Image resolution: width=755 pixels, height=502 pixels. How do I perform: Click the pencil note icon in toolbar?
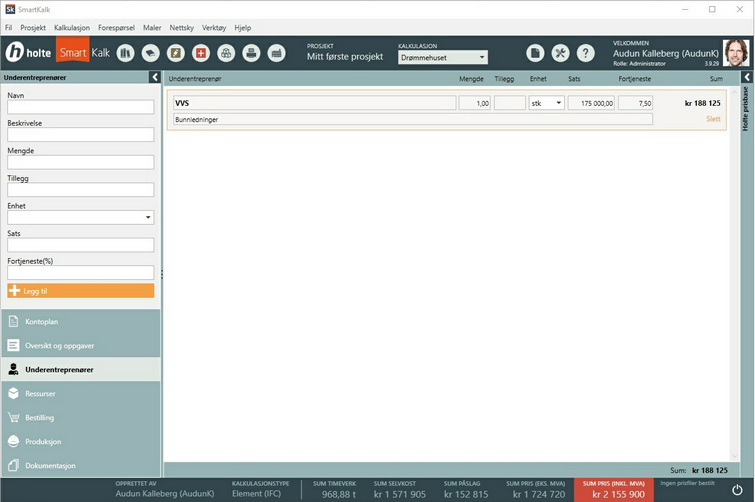tap(176, 53)
